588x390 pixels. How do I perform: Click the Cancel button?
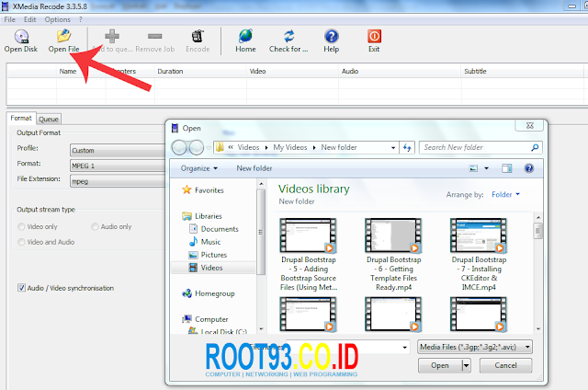pos(505,365)
